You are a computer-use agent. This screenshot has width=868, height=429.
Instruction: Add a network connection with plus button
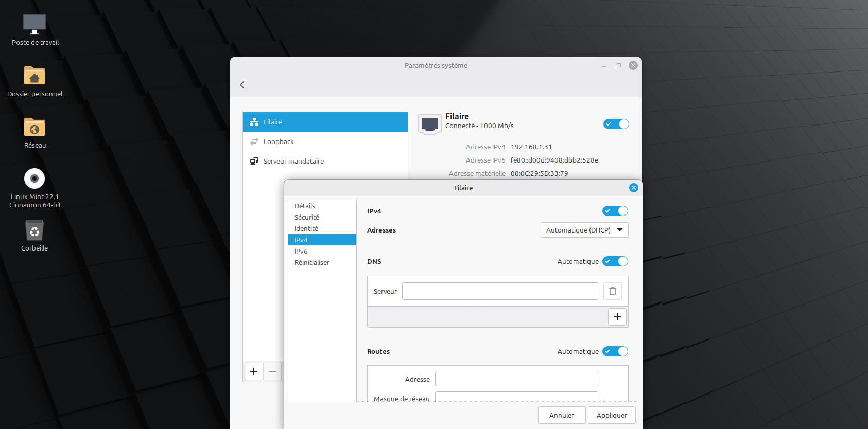(254, 371)
